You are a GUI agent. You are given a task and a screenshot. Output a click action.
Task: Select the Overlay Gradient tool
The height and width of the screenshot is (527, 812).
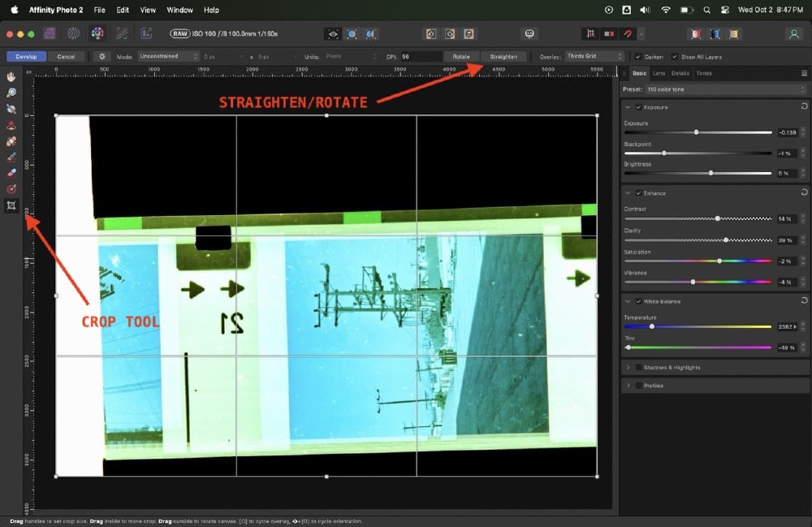coord(11,189)
